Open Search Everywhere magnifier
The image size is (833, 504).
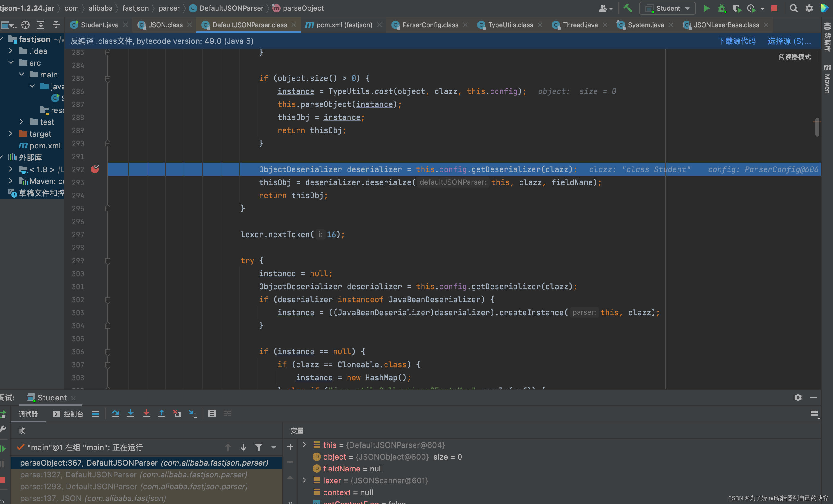pos(793,9)
